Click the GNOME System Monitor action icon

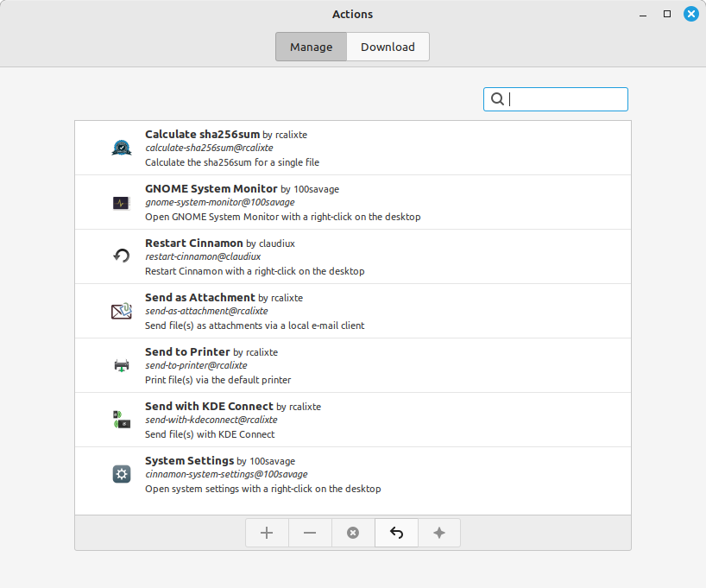(121, 202)
